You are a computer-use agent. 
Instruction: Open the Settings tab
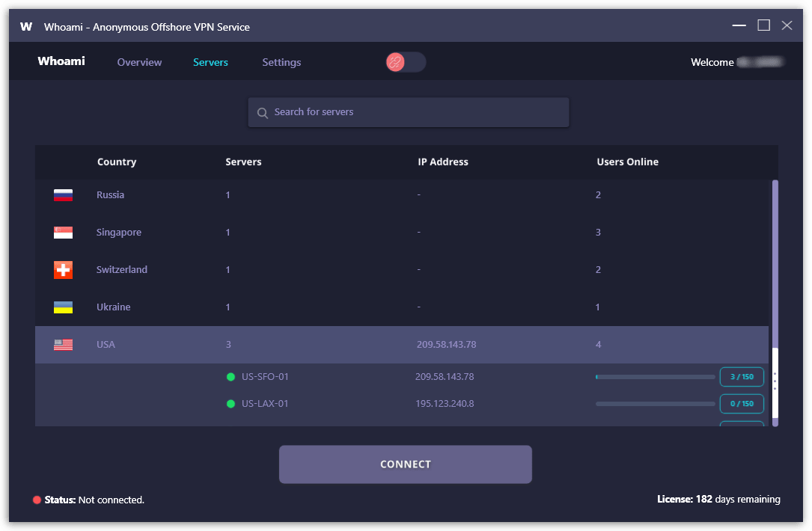281,62
